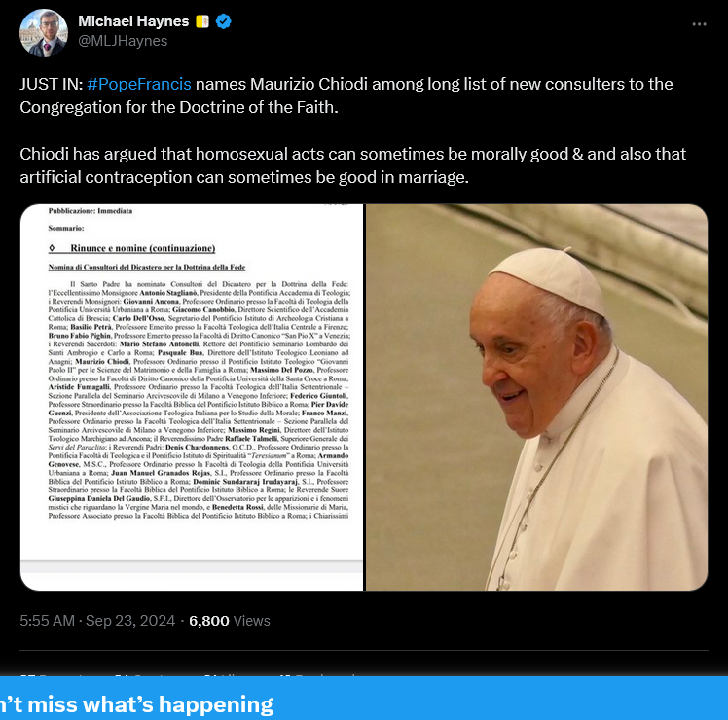Viewport: 728px width, 720px height.
Task: Visit the @MLJHaynes handle
Action: (x=123, y=41)
